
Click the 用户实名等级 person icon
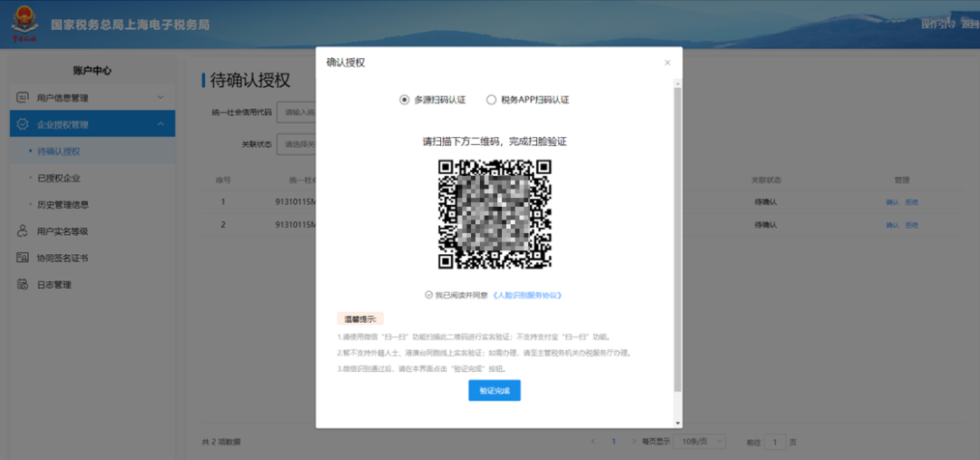click(x=23, y=231)
